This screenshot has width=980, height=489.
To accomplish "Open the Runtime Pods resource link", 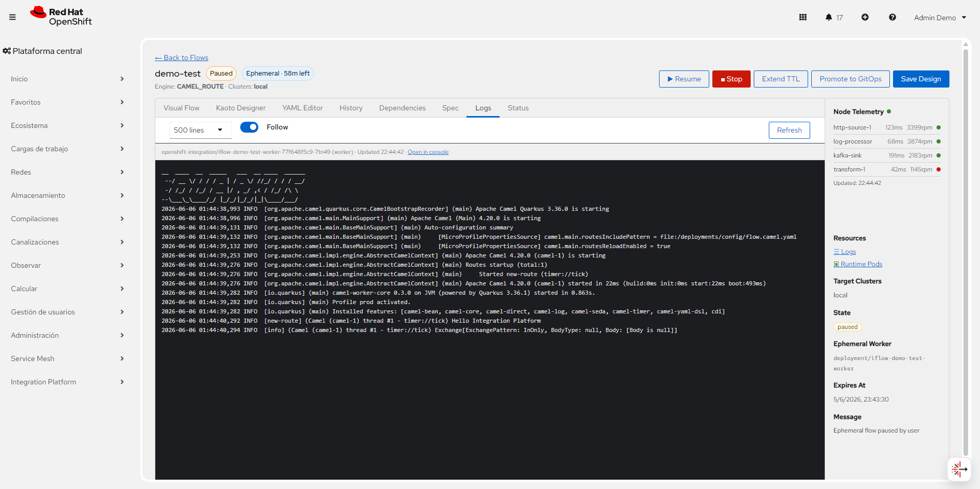I will (x=858, y=264).
